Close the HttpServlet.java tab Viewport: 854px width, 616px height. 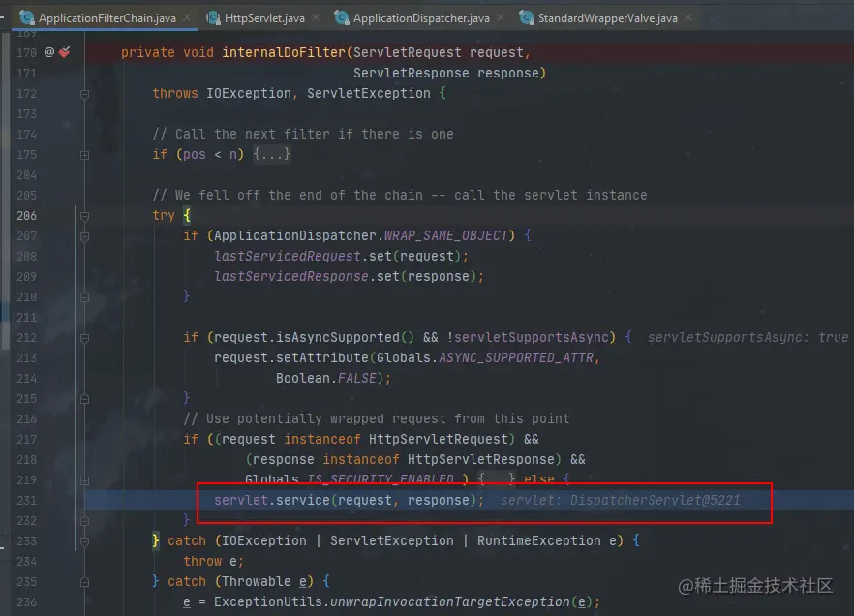click(316, 18)
